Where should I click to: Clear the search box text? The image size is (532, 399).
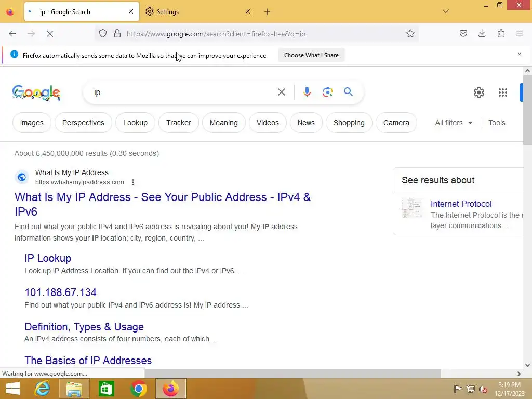point(281,92)
